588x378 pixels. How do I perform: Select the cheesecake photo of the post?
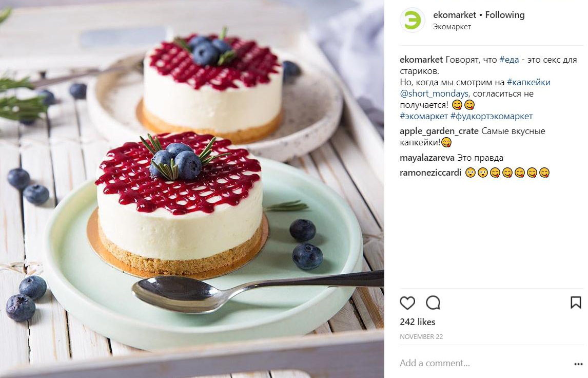(x=192, y=189)
